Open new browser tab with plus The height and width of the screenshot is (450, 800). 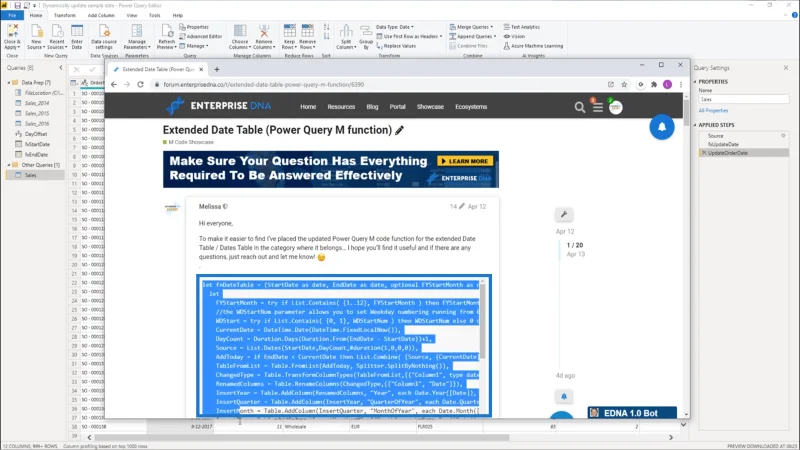pos(217,69)
